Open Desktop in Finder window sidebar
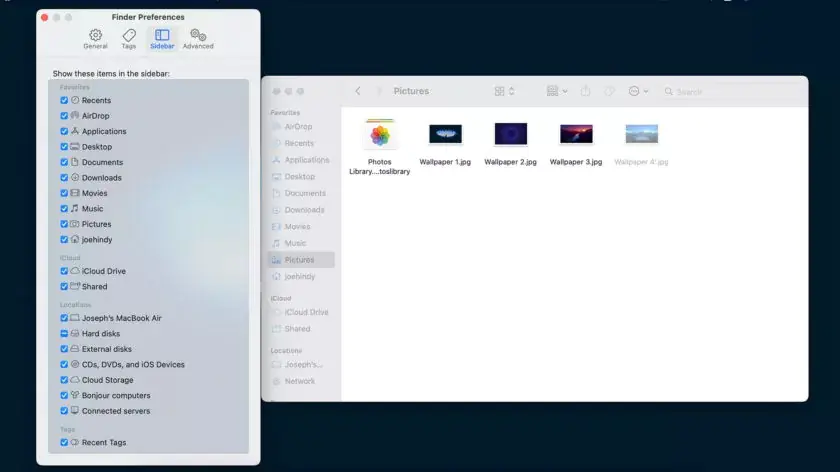This screenshot has height=472, width=840. 301,177
